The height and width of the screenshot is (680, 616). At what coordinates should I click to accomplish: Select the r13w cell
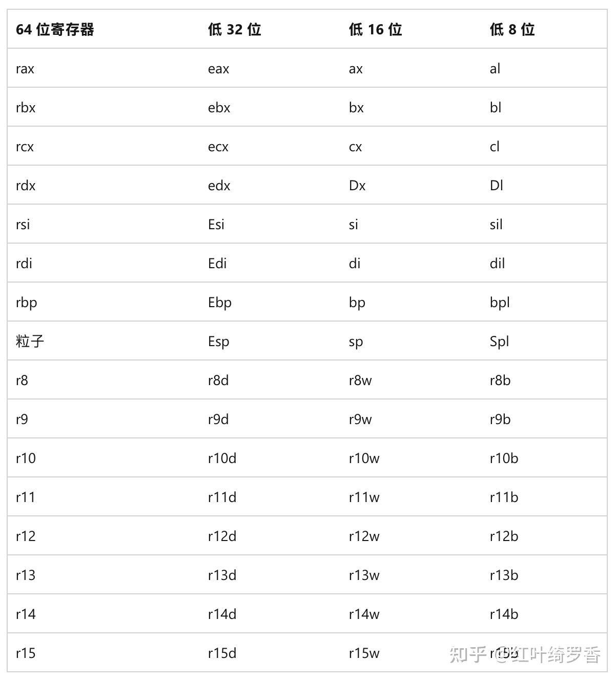click(x=364, y=575)
